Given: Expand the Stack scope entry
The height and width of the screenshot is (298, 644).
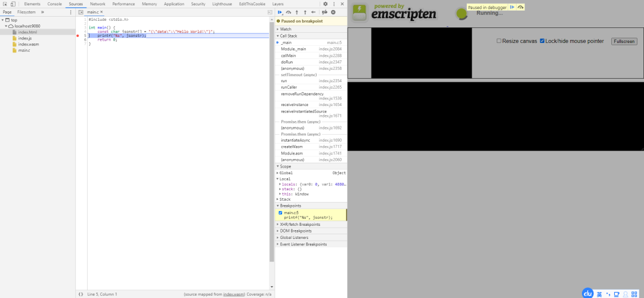Looking at the screenshot, I should point(278,200).
